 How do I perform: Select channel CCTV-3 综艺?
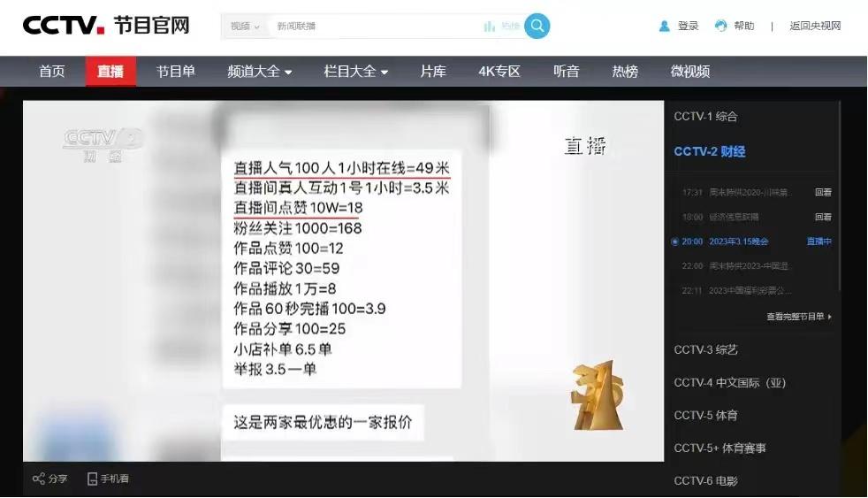706,349
